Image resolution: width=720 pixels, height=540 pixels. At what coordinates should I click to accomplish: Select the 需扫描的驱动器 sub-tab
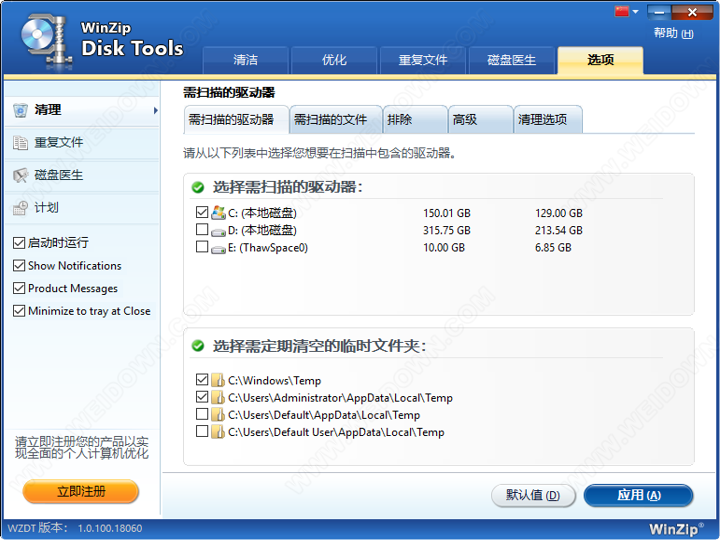coord(236,120)
